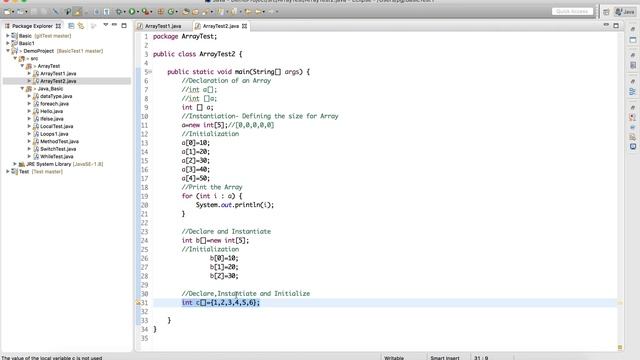Click cursor position '31 : 9' in status bar
Viewport: 640px width, 360px height.
click(x=481, y=358)
